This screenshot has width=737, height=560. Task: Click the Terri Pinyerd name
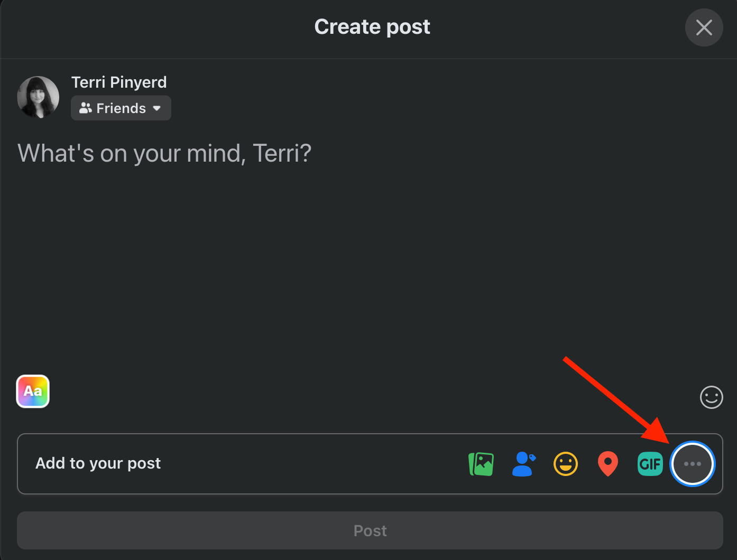119,82
